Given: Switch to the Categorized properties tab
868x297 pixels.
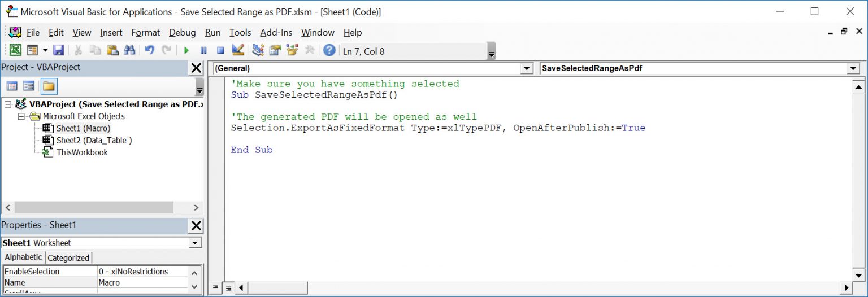Looking at the screenshot, I should 68,258.
